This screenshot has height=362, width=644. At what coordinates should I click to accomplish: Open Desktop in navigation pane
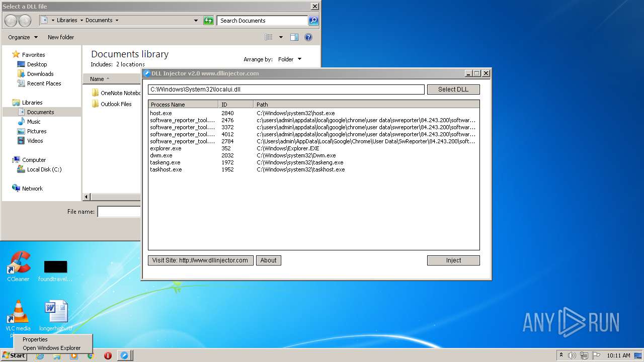coord(37,64)
